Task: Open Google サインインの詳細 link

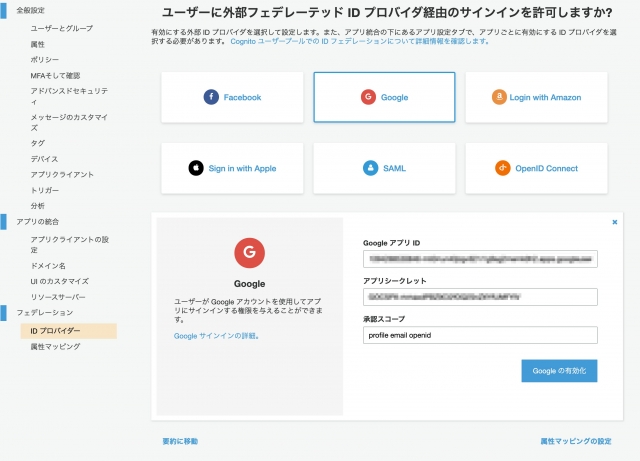Action: tap(217, 336)
